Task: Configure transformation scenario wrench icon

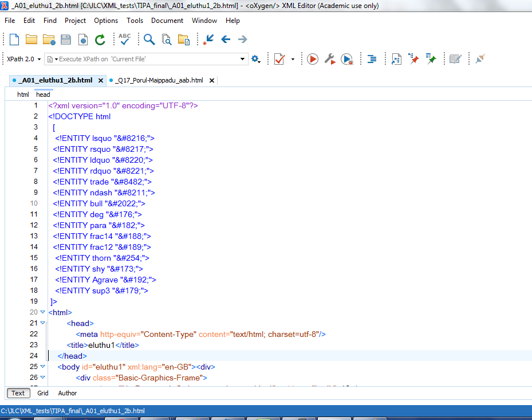Action: click(x=330, y=59)
